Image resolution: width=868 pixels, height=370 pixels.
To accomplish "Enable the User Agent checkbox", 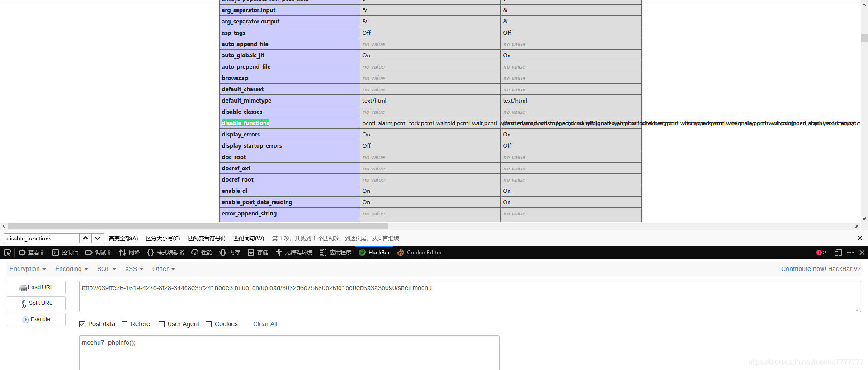I will click(x=162, y=324).
